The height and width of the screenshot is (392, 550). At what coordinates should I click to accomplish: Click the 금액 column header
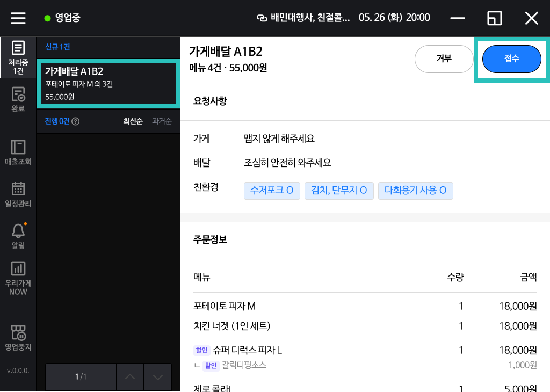click(529, 277)
